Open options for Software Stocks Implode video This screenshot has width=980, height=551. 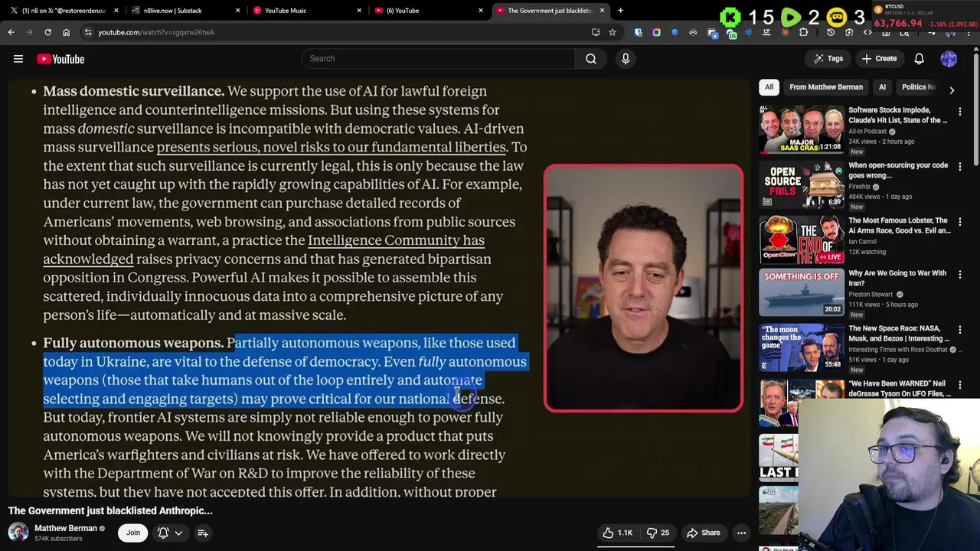pyautogui.click(x=959, y=112)
